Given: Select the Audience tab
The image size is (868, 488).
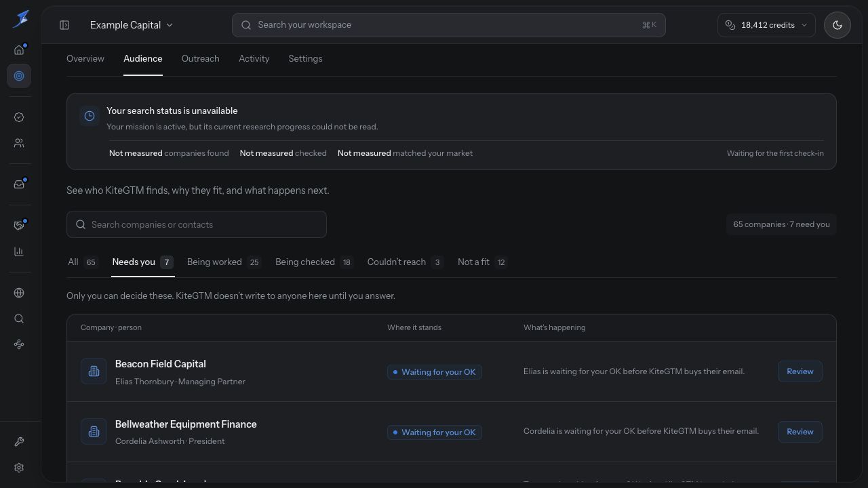Looking at the screenshot, I should point(143,59).
